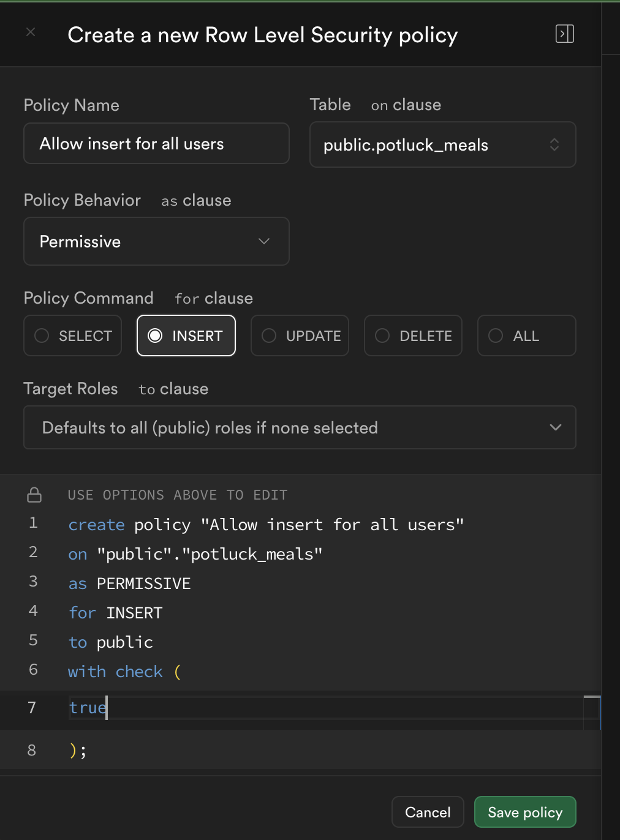Click line 8 containing the closing parenthesis
Image resolution: width=620 pixels, height=840 pixels.
[78, 749]
